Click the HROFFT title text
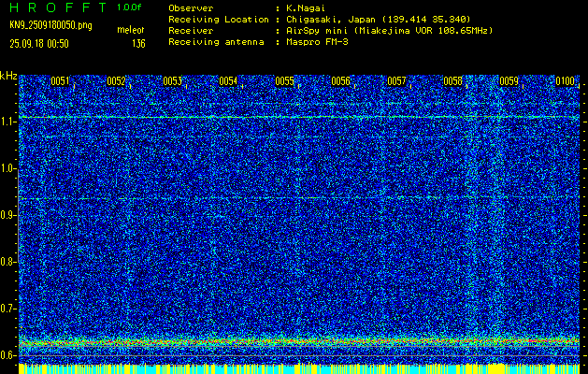The height and width of the screenshot is (374, 588). 58,7
